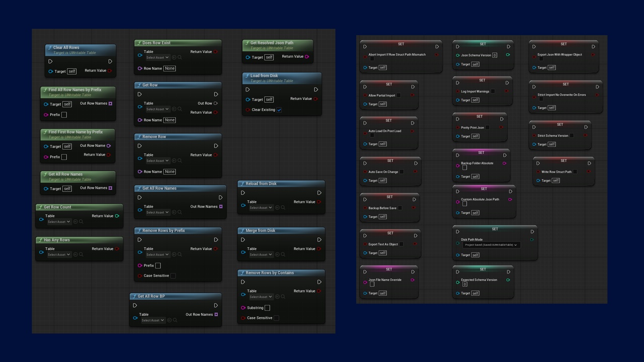Click the Out Row Names array pin on Get All Row BP

(x=216, y=315)
